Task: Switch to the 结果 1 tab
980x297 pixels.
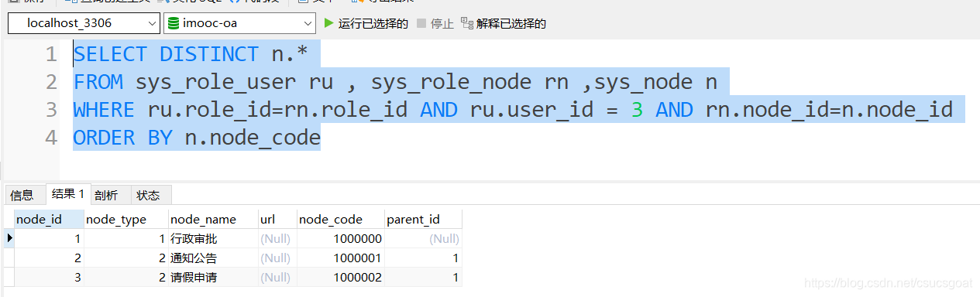Action: point(67,194)
